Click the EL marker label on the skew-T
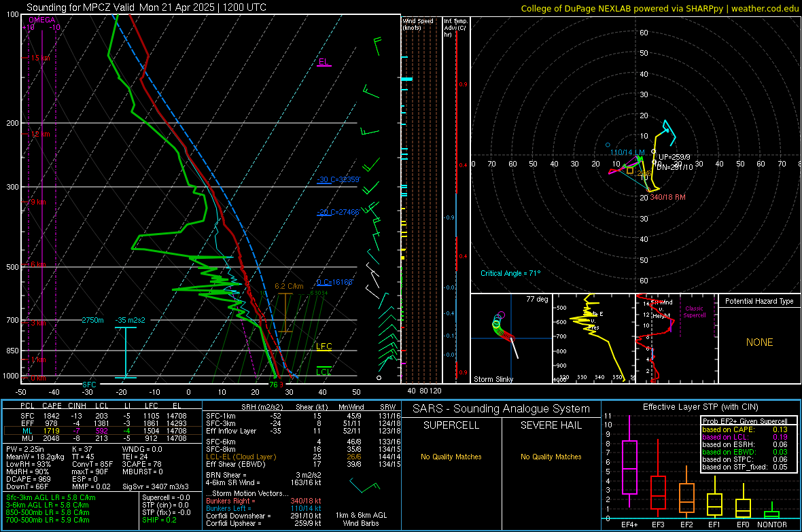The width and height of the screenshot is (802, 532). click(324, 62)
